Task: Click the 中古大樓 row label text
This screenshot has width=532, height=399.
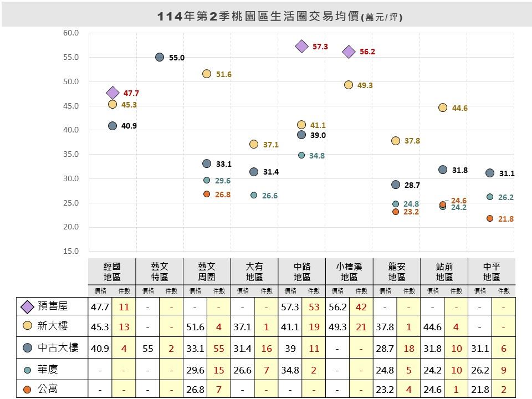Action: coord(58,348)
